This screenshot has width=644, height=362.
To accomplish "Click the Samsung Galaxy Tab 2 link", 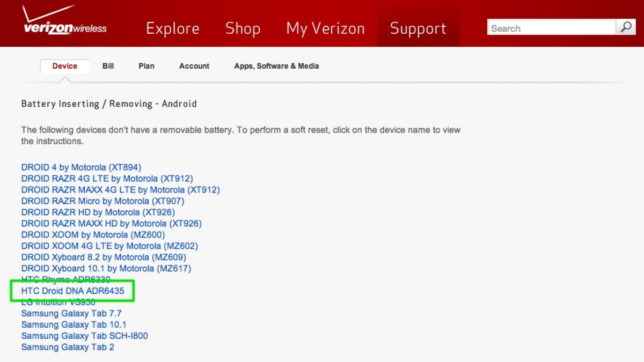I will pos(68,348).
